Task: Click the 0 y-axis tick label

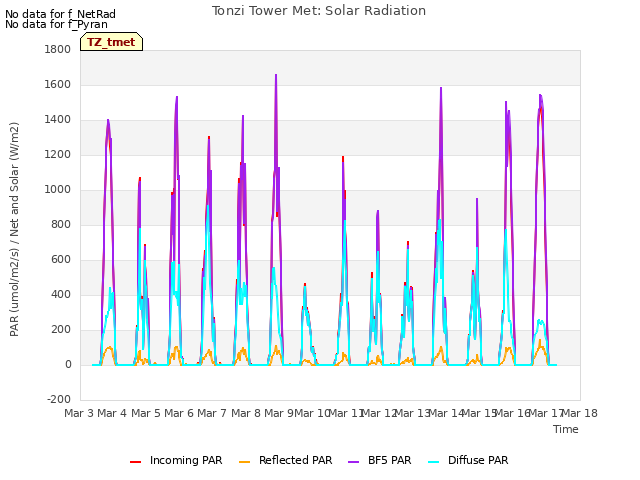Action: coord(68,364)
